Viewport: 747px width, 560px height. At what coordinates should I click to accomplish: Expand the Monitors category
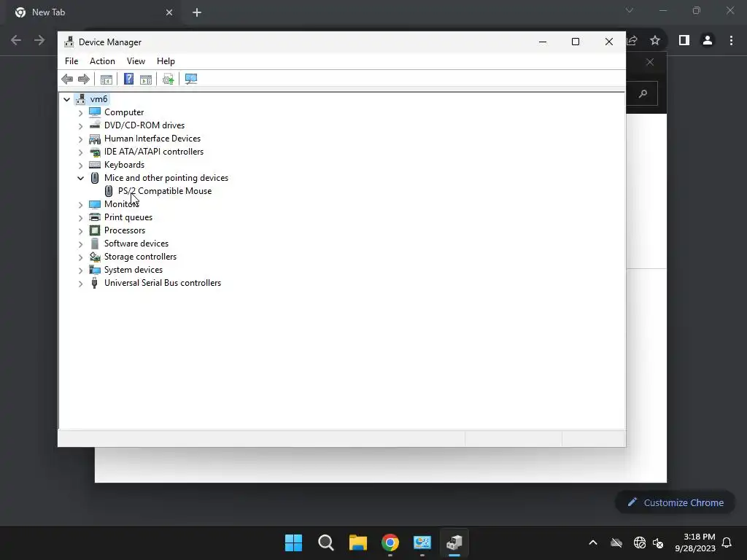(x=80, y=205)
